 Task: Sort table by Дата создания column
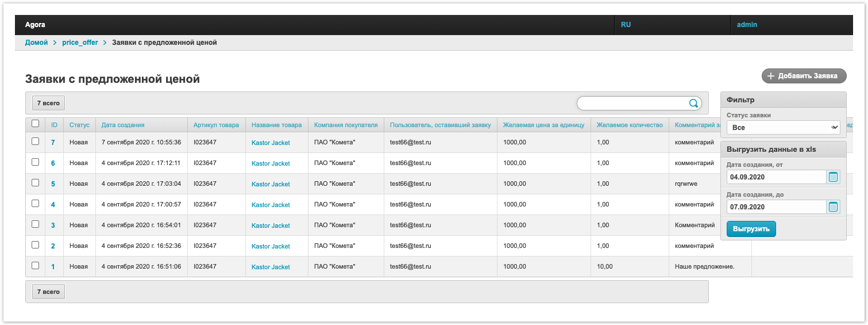pos(123,125)
